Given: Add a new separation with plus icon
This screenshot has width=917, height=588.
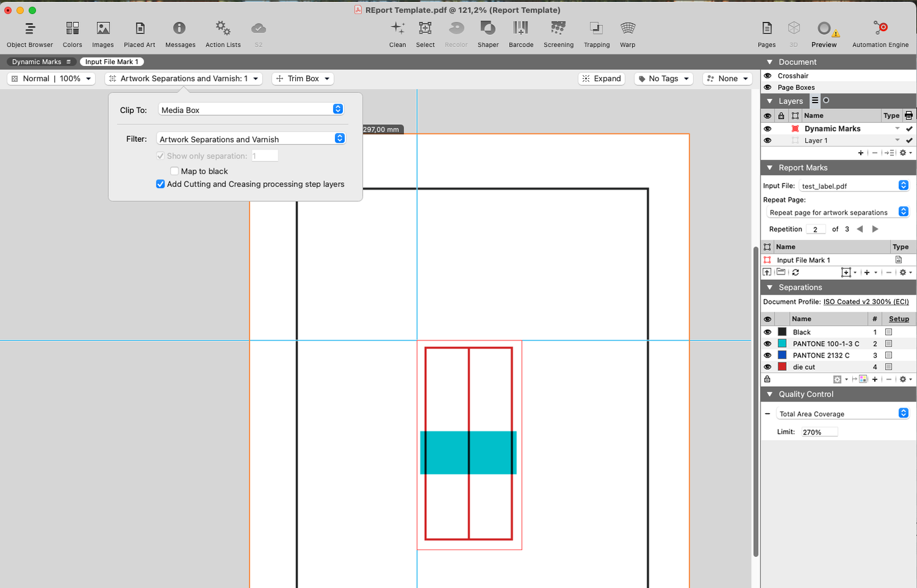Looking at the screenshot, I should 875,380.
